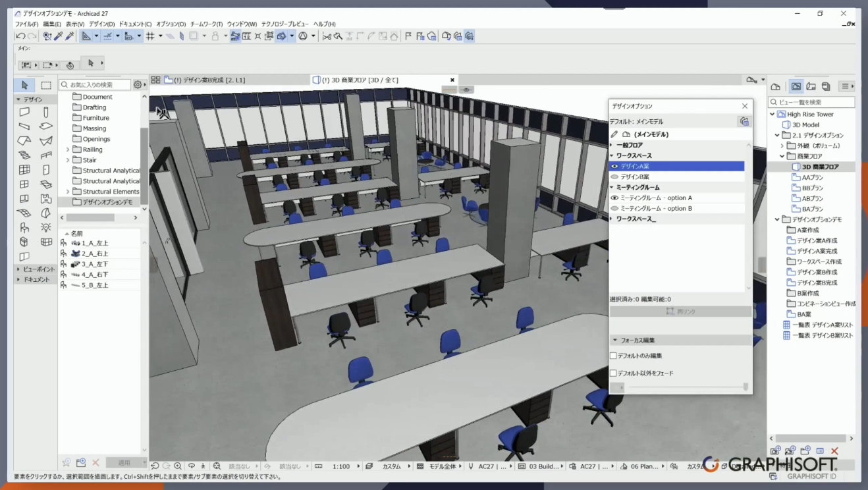Open the デザイン(D) menu
The width and height of the screenshot is (868, 490).
pos(102,24)
